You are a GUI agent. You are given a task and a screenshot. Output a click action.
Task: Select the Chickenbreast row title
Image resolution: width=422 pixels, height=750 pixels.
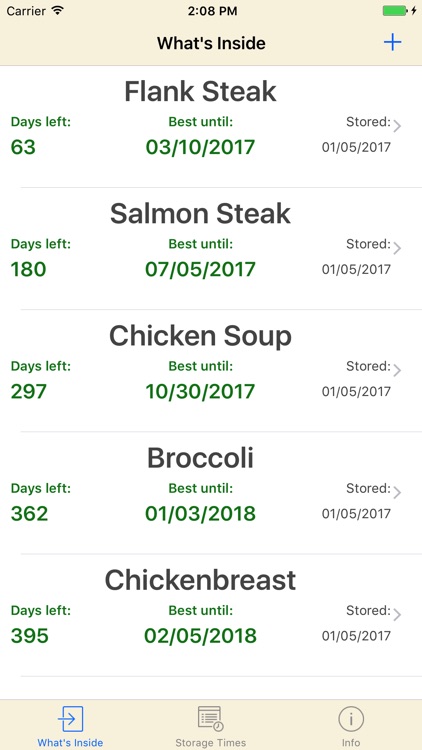pyautogui.click(x=200, y=580)
